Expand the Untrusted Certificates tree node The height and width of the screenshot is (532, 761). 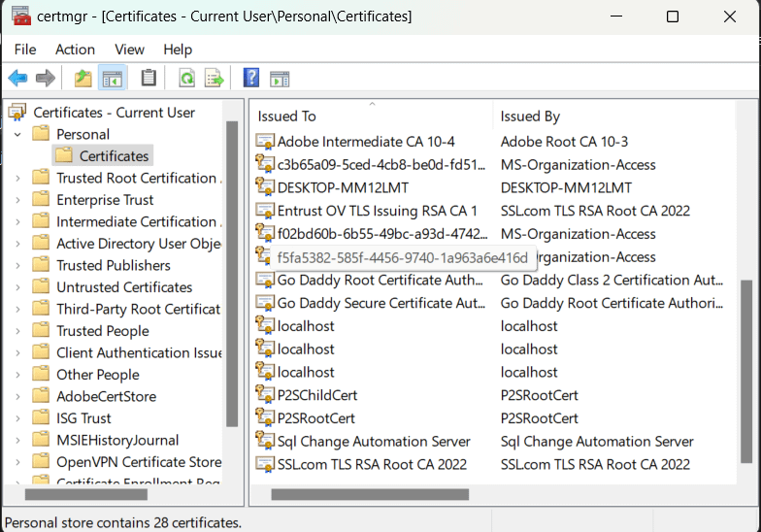click(17, 287)
